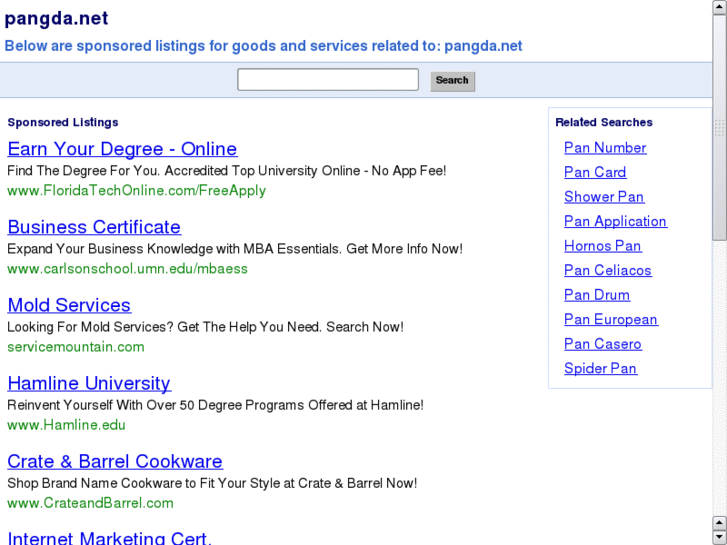Open the Crate & Barrel Cookware listing
This screenshot has height=545, width=727.
click(x=115, y=461)
